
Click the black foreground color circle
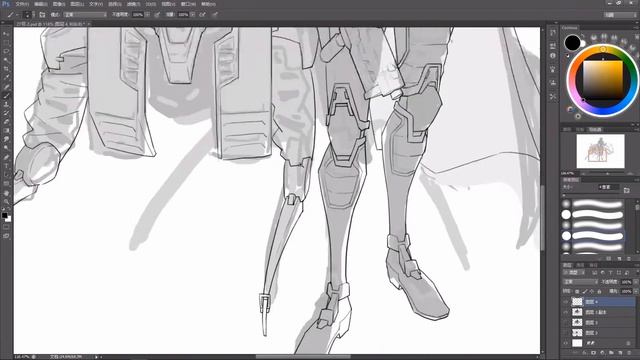(x=572, y=42)
